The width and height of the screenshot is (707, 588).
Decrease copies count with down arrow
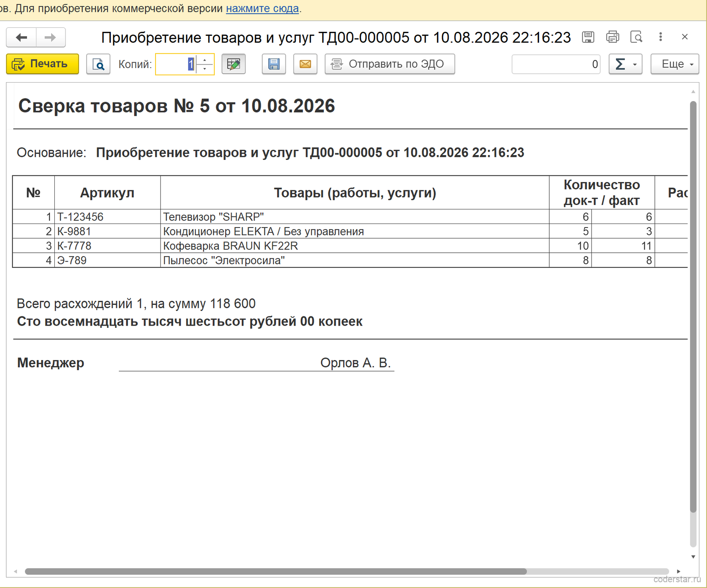205,69
